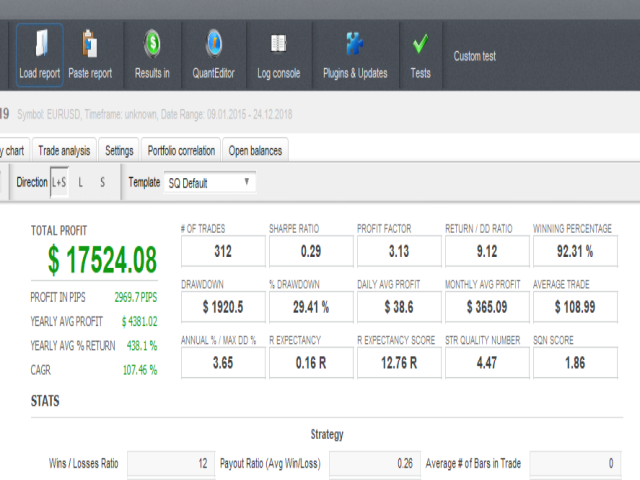Viewport: 640px width, 480px height.
Task: Select Custom test in the toolbar
Action: point(475,57)
